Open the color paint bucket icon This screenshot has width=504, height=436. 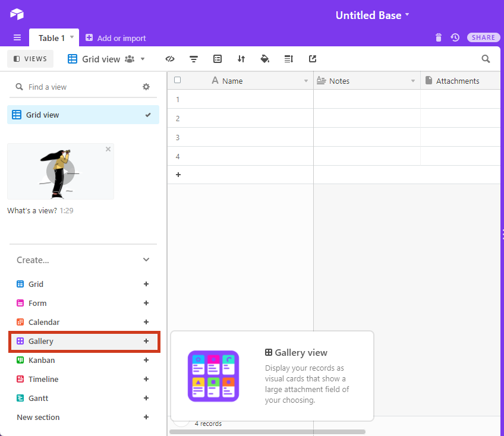[265, 59]
